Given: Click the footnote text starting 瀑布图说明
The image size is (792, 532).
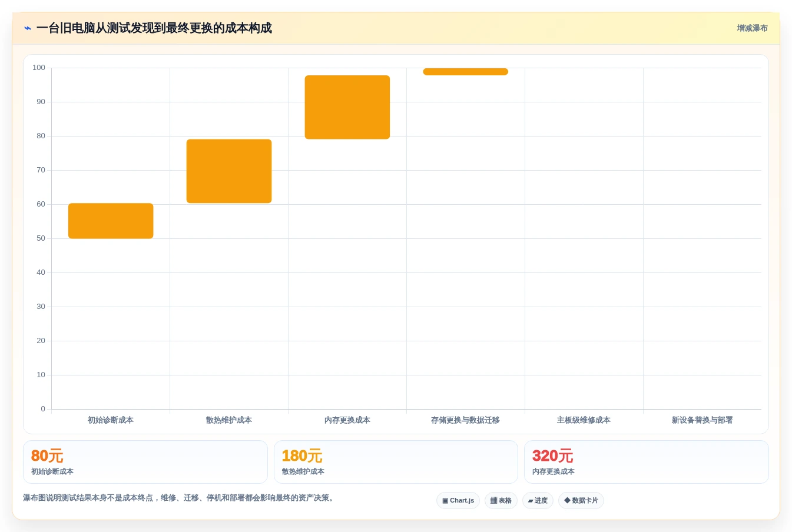Looking at the screenshot, I should 180,498.
